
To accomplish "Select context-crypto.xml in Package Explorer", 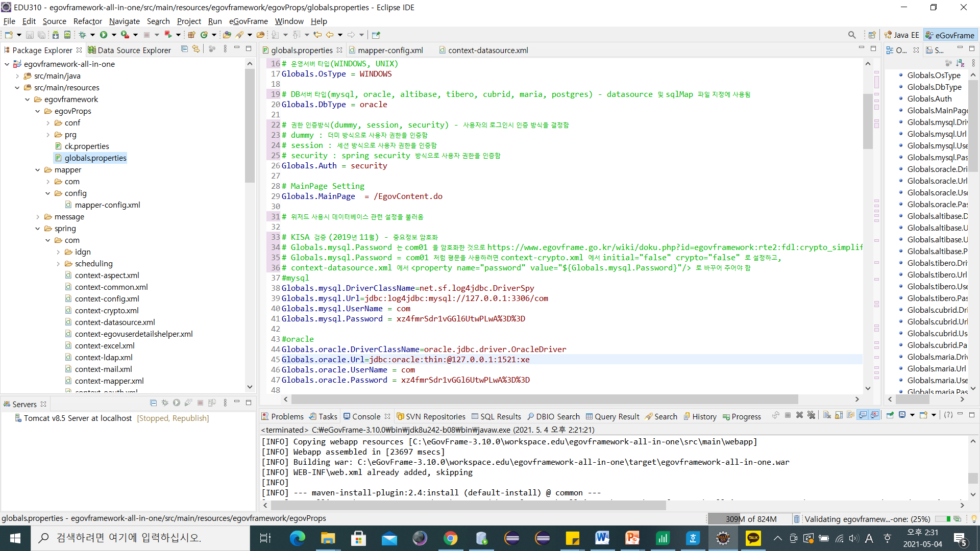I will click(x=106, y=311).
